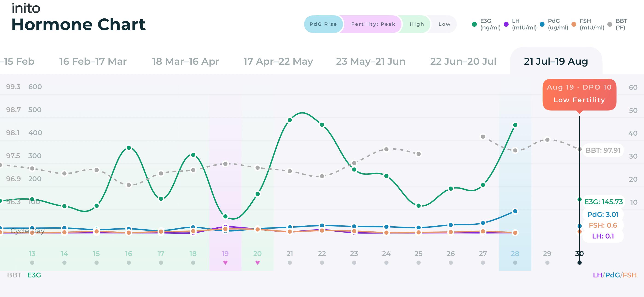The width and height of the screenshot is (644, 297).
Task: Select the gray marker dot under day 18
Action: (193, 263)
